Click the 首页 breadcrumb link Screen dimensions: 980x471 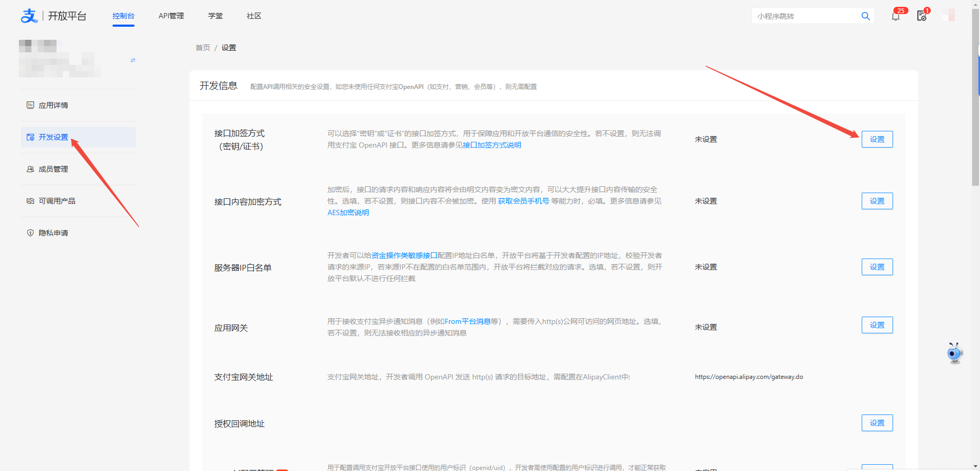[x=202, y=47]
